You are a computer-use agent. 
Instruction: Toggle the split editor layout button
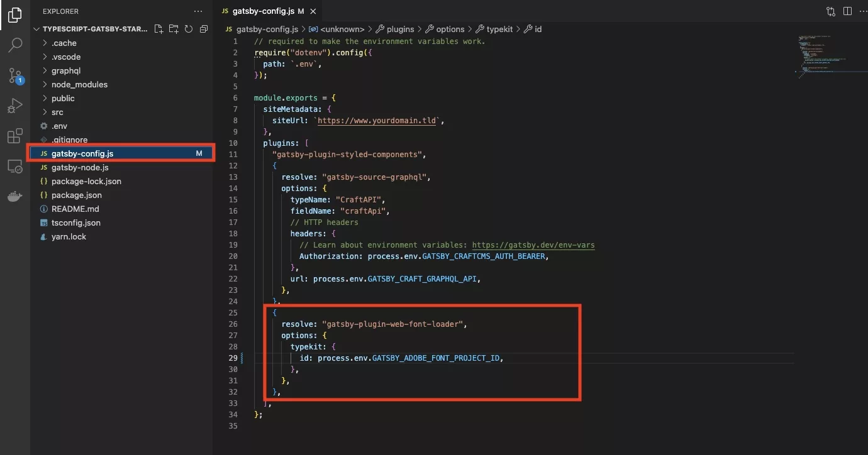tap(847, 11)
